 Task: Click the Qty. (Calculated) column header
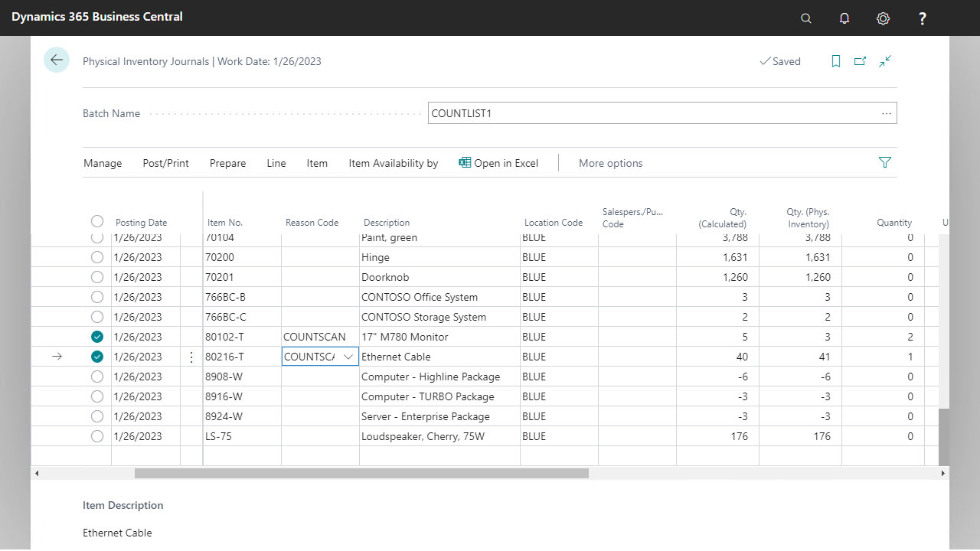[x=722, y=218]
